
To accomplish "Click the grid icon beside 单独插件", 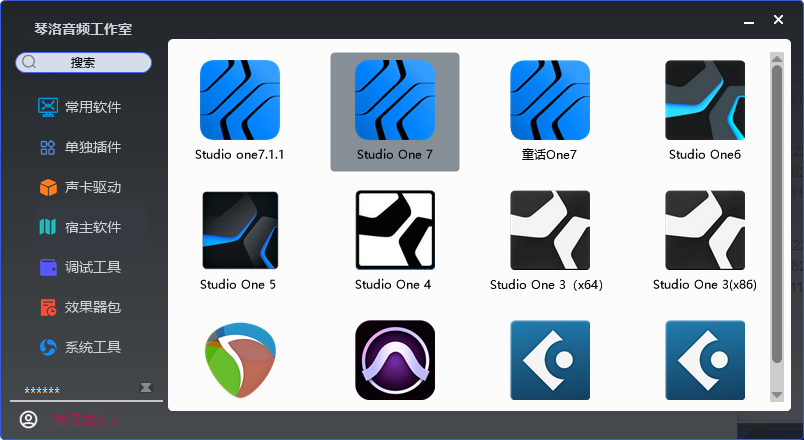I will 48,148.
